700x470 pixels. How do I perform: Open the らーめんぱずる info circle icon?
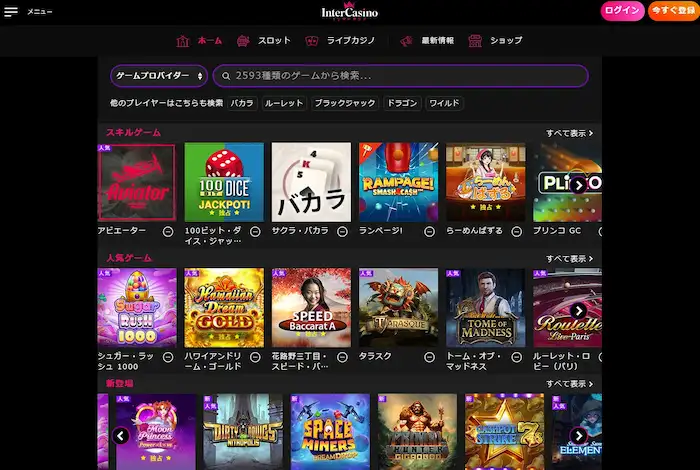click(517, 231)
